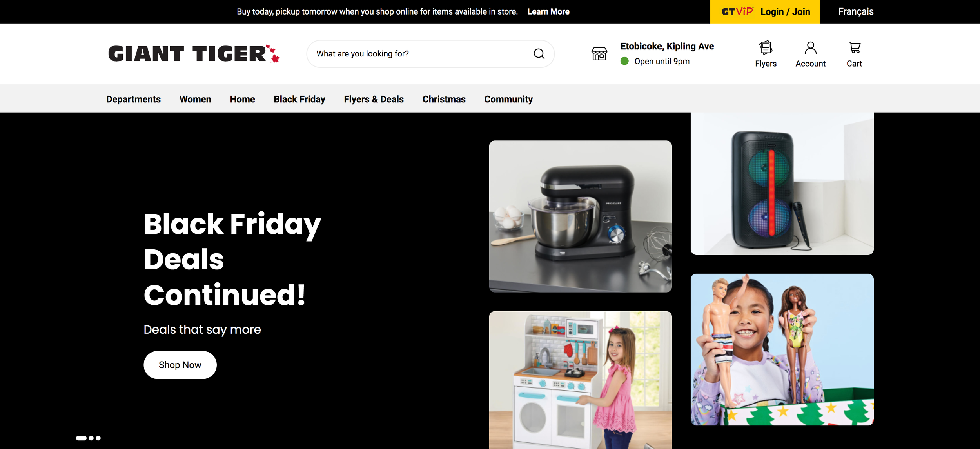Select the first carousel slide indicator

(x=81, y=438)
